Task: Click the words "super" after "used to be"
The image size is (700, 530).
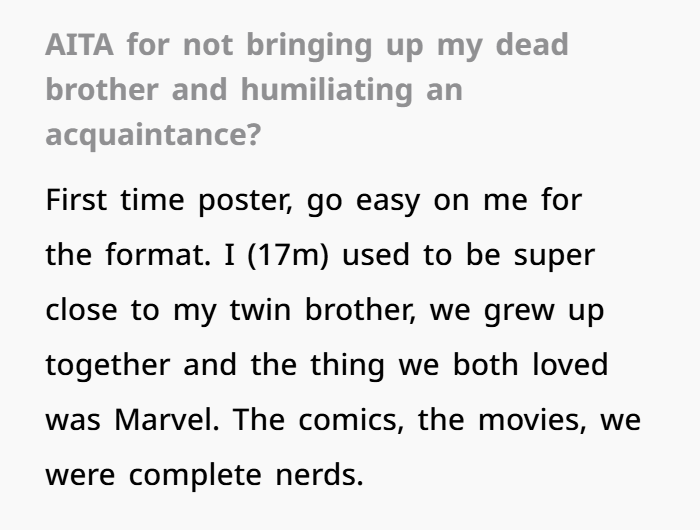Action: coord(553,254)
